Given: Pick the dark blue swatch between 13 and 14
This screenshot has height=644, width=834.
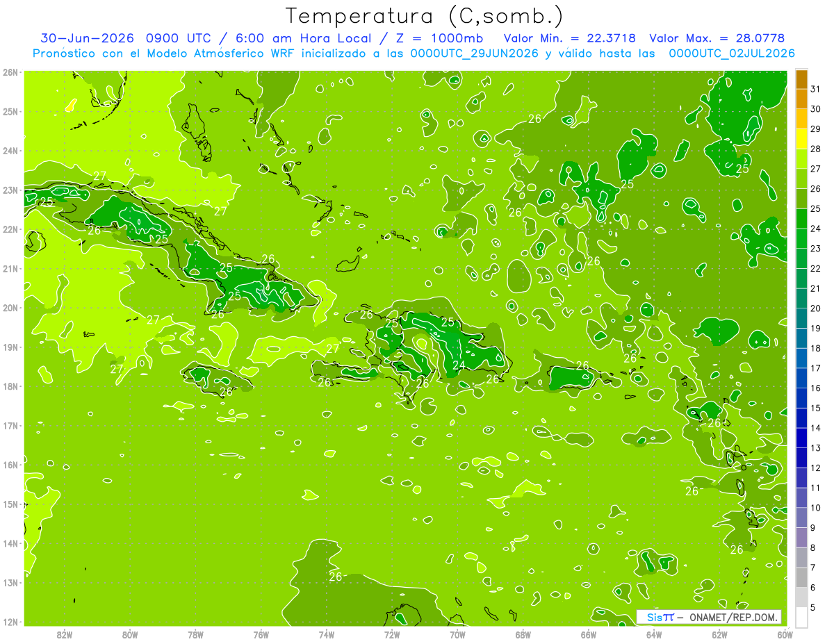Looking at the screenshot, I should click(x=801, y=438).
